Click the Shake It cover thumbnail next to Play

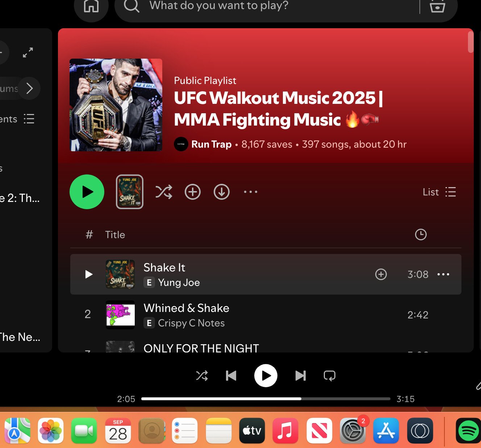click(130, 192)
